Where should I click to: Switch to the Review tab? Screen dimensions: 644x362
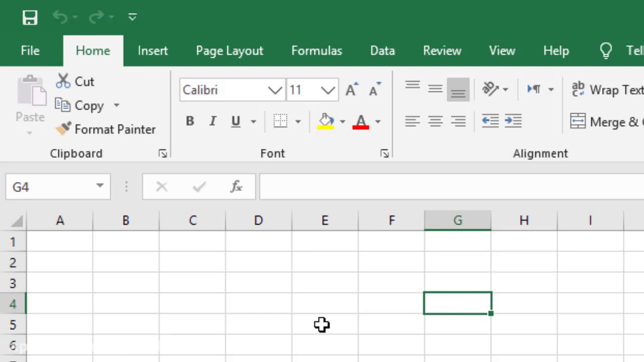point(442,51)
